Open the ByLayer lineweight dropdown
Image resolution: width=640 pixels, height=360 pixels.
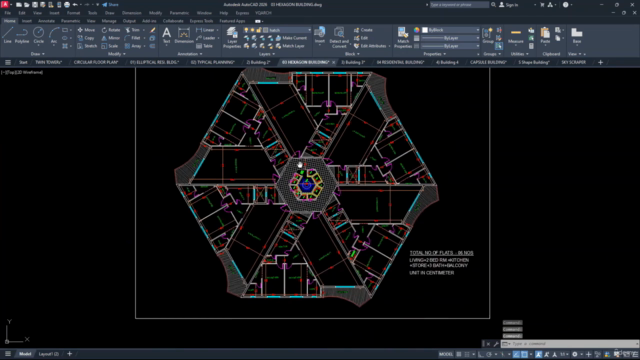tap(451, 38)
